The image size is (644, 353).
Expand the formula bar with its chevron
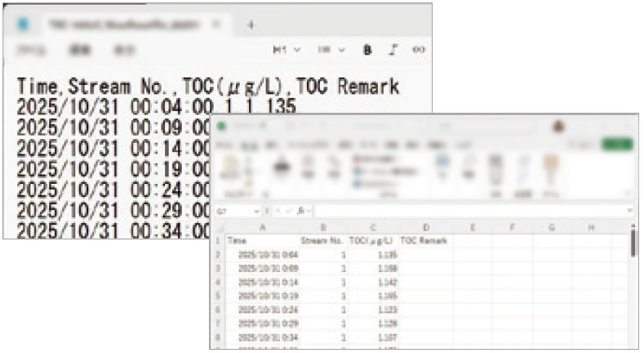point(629,211)
